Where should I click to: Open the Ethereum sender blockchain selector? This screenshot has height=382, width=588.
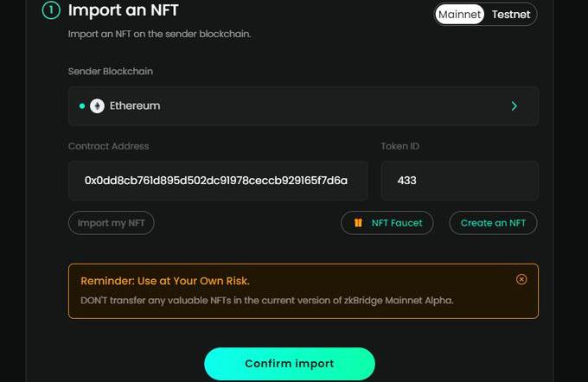pyautogui.click(x=303, y=106)
